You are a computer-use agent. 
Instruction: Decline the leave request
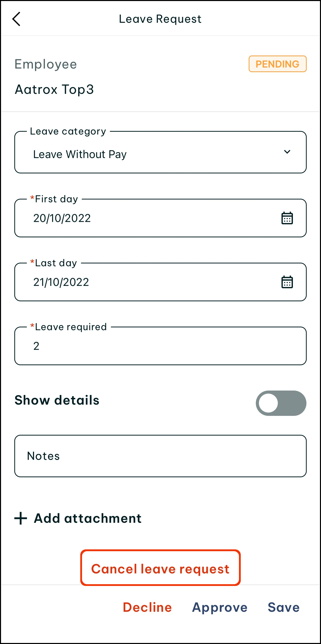click(x=147, y=607)
